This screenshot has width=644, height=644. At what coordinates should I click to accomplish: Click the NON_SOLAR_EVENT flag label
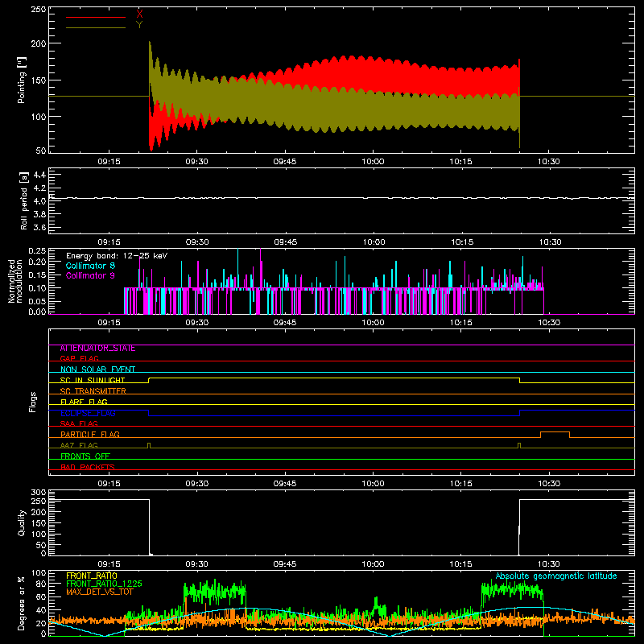tap(97, 369)
